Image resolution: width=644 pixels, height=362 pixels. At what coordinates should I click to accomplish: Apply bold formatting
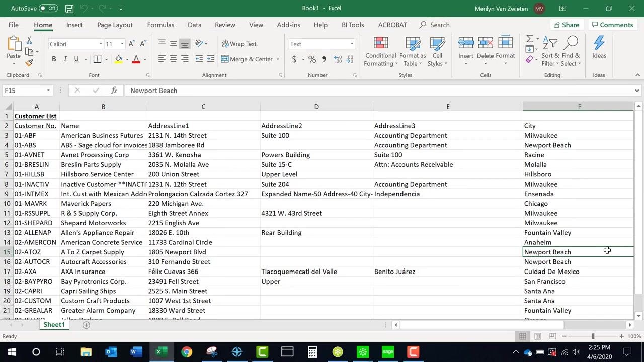point(54,59)
